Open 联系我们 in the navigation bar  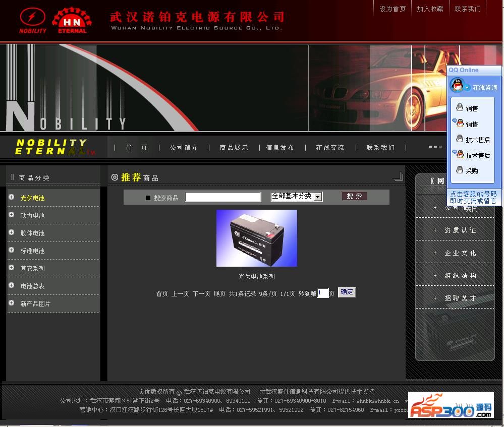pos(380,148)
